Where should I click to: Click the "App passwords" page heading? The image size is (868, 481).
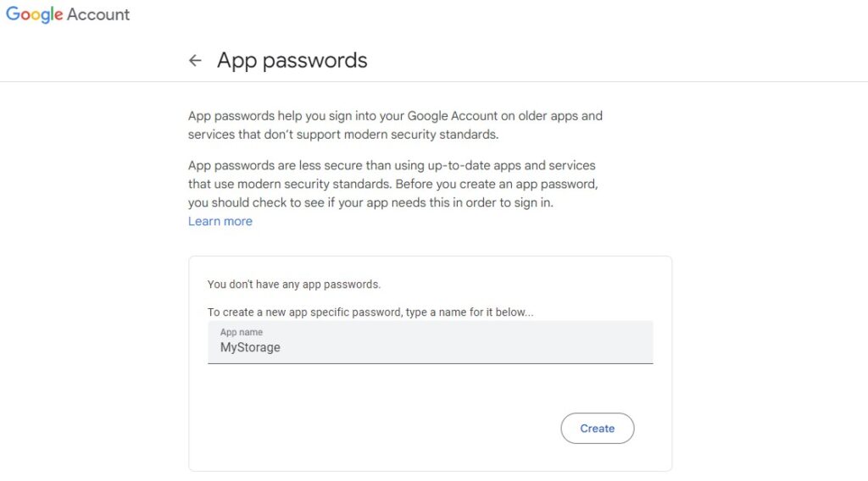pos(292,60)
